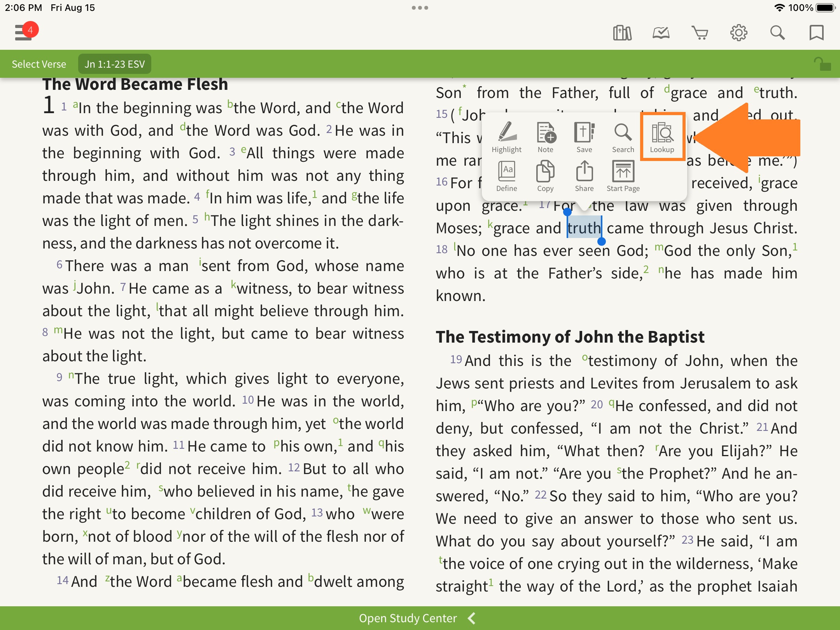Open the reading plan icon
The image size is (840, 630).
tap(661, 33)
